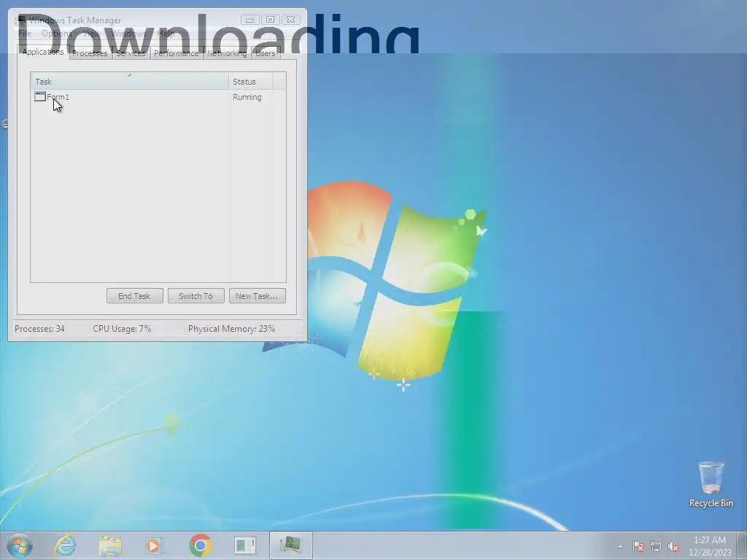Select the Task Manager taskbar button

coord(290,545)
